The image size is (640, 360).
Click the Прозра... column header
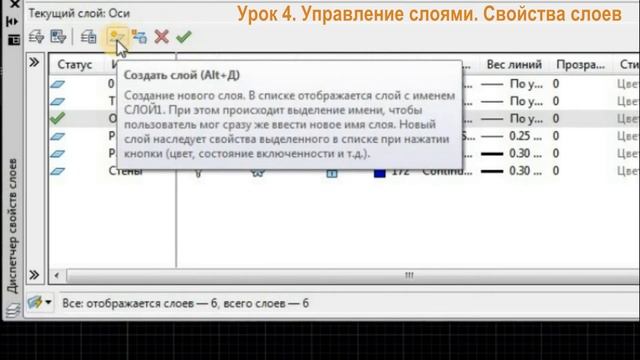[x=580, y=64]
